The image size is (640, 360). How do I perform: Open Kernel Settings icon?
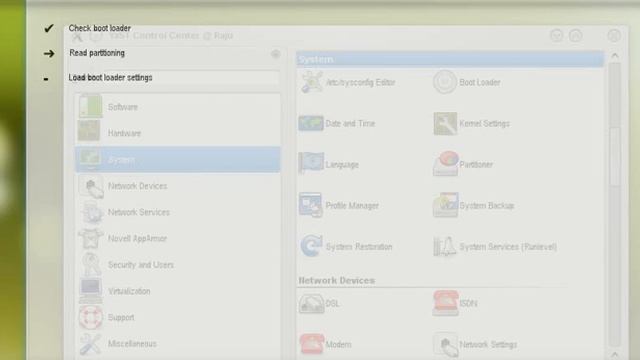tap(445, 123)
